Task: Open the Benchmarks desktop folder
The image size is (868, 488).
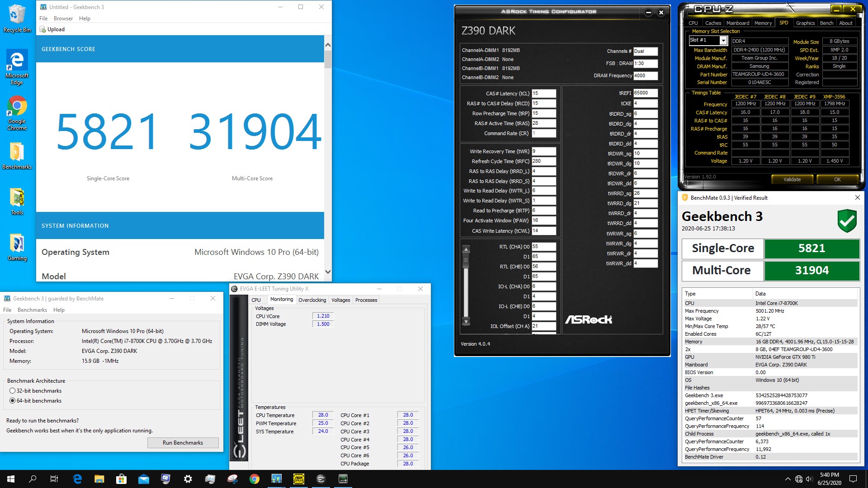Action: coord(17,156)
